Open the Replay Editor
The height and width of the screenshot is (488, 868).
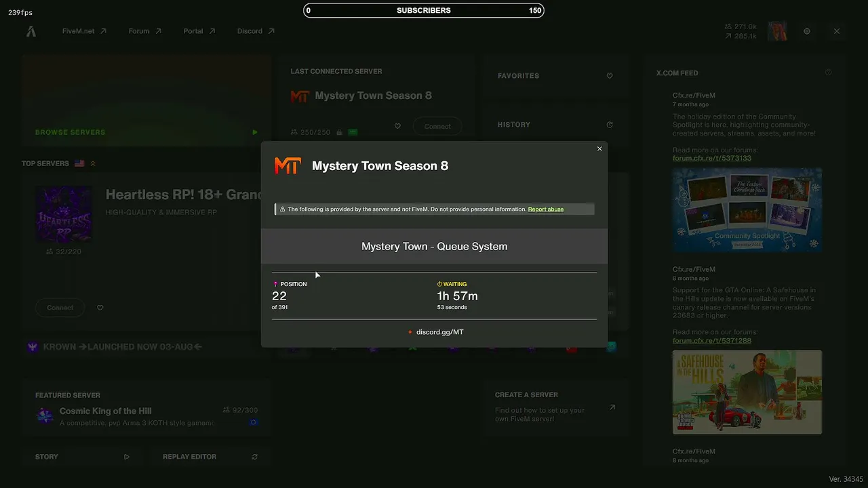coord(210,457)
